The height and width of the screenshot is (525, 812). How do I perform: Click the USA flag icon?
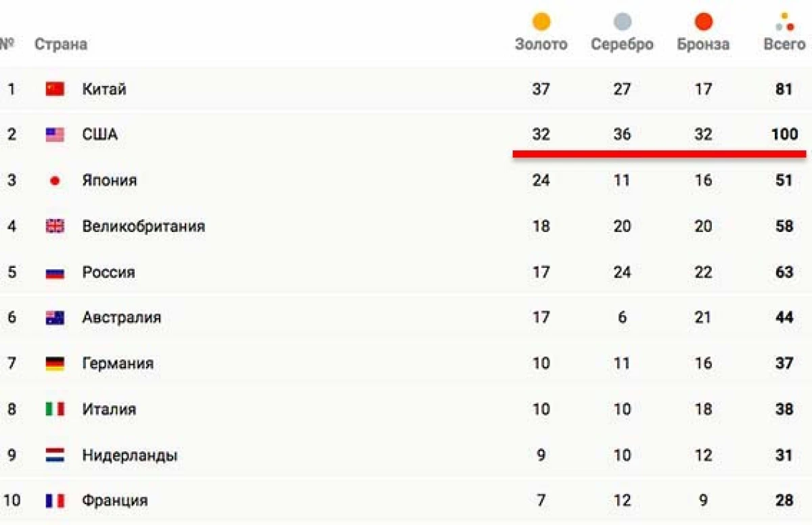click(55, 135)
